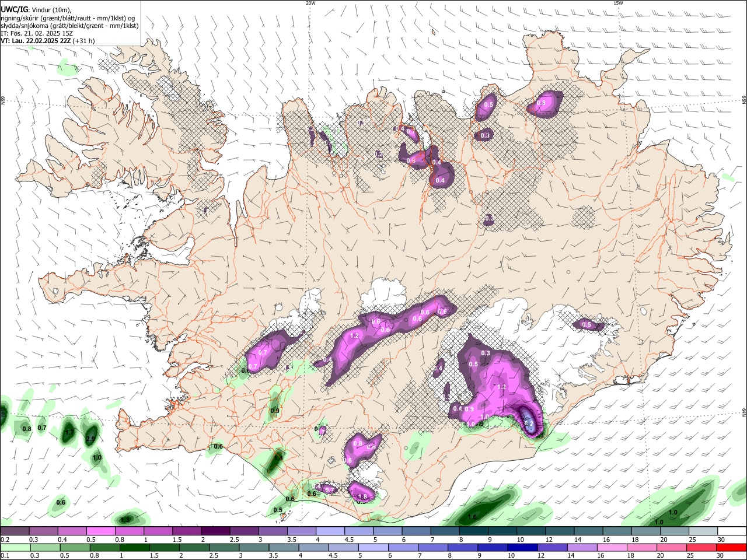747x560 pixels.
Task: Click the '15W' longitude label
Action: click(618, 3)
